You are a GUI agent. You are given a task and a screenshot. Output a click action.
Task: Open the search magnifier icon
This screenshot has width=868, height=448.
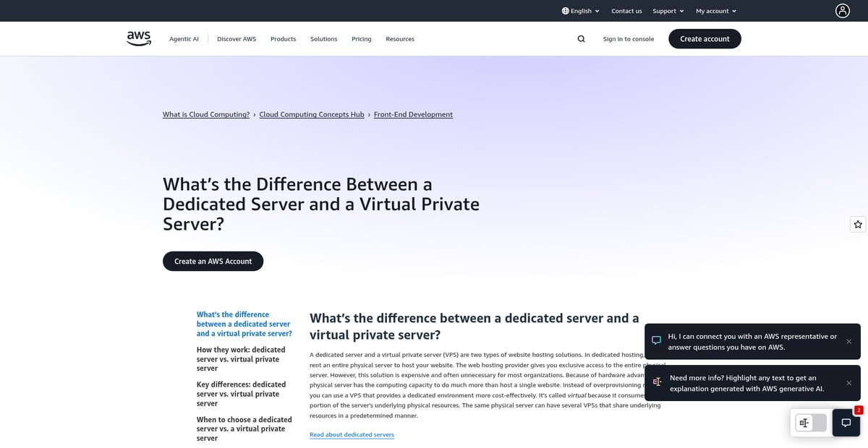click(581, 39)
